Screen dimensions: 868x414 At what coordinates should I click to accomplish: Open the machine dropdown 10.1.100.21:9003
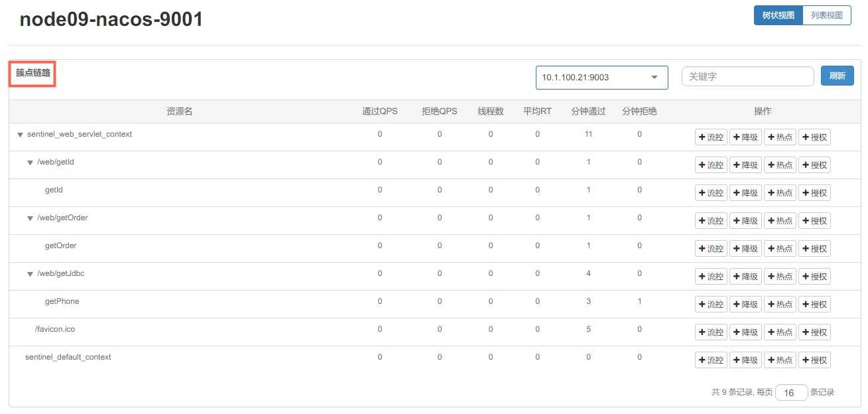click(601, 77)
